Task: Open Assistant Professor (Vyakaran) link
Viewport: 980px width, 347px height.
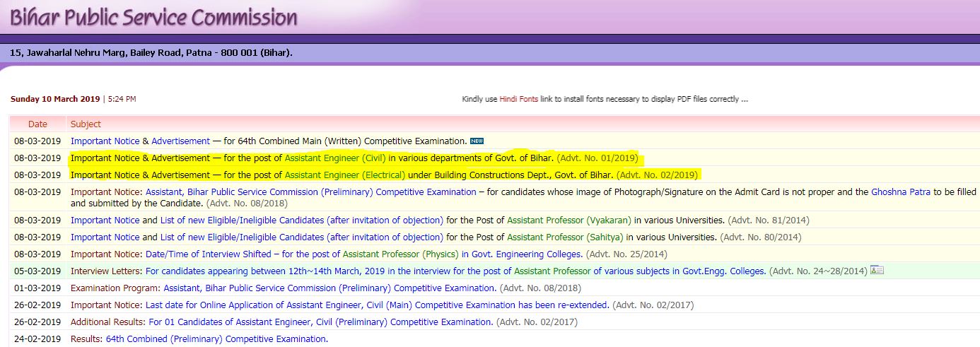Action: tap(569, 220)
